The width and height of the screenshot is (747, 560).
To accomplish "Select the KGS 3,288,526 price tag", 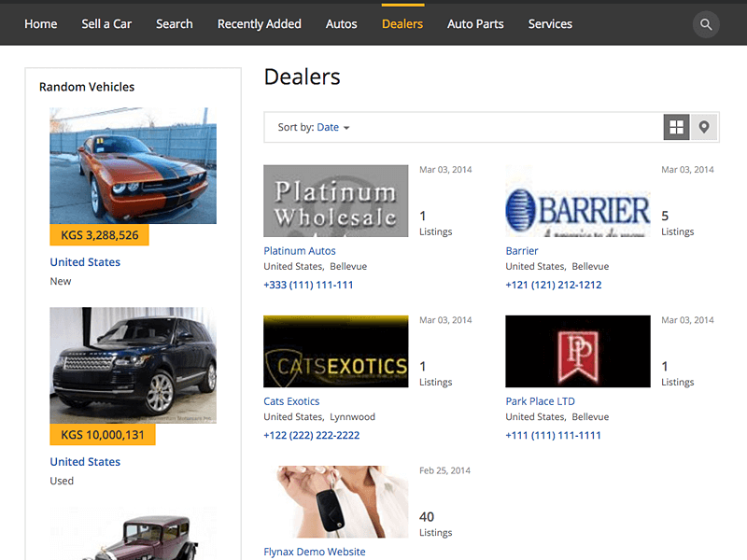I will click(x=99, y=235).
